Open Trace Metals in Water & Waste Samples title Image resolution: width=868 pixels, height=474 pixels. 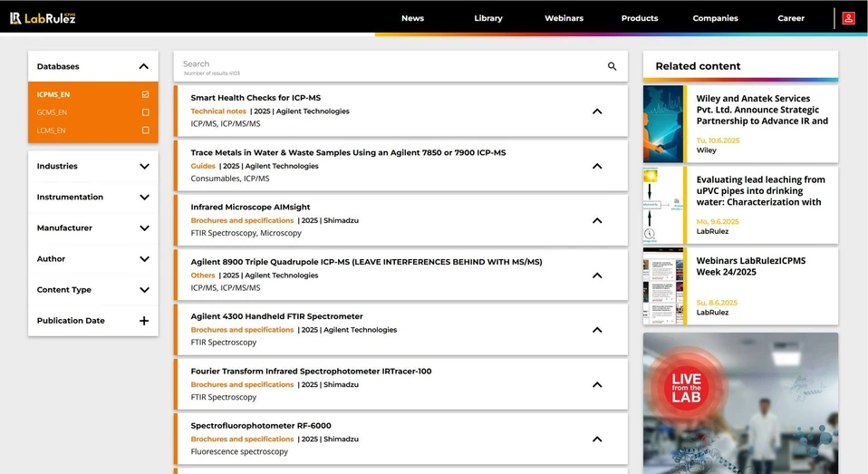[348, 152]
